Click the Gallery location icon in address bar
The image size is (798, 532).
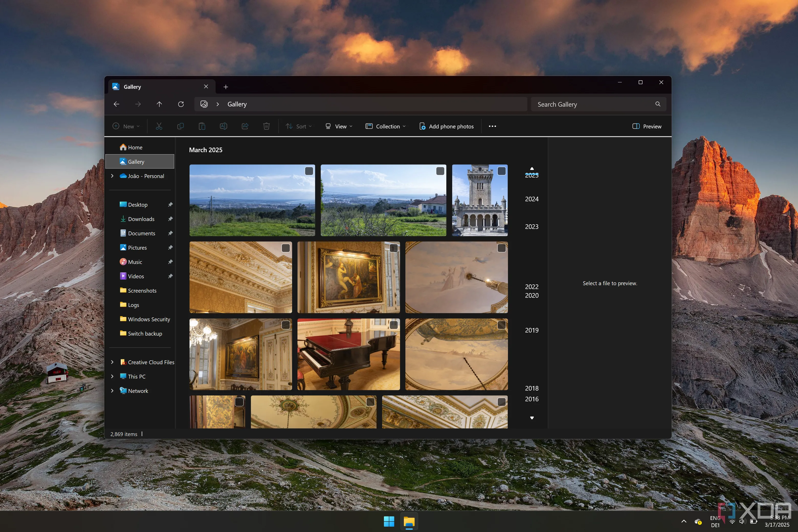click(204, 104)
